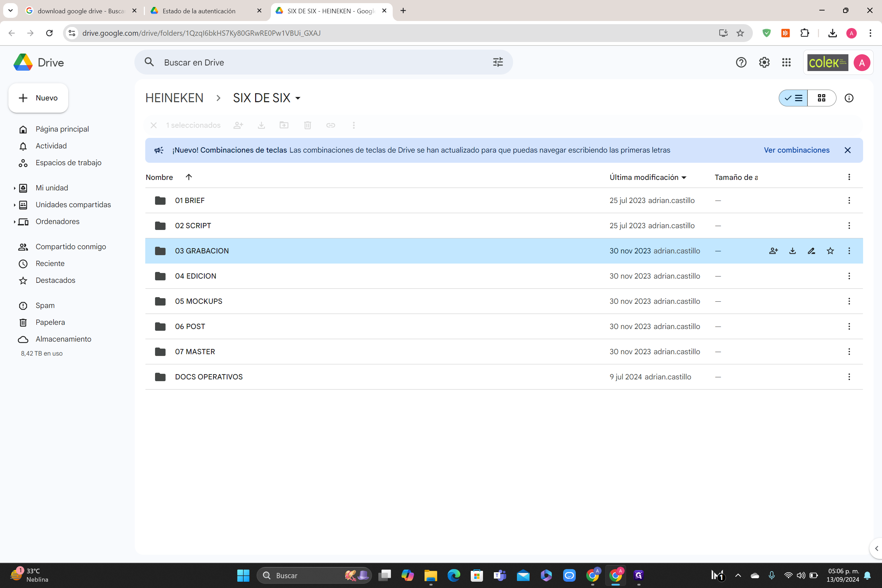Viewport: 882px width, 588px height.
Task: Open Compartido conmigo in sidebar
Action: point(70,247)
